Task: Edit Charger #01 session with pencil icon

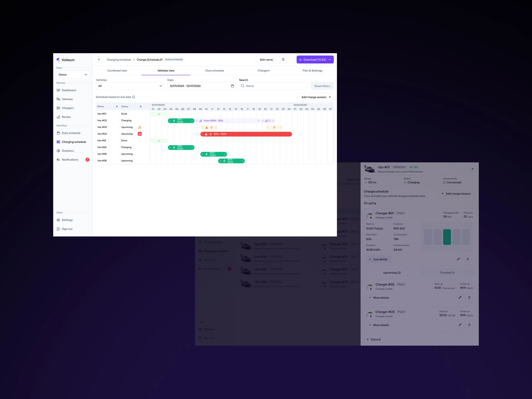Action: point(458,259)
